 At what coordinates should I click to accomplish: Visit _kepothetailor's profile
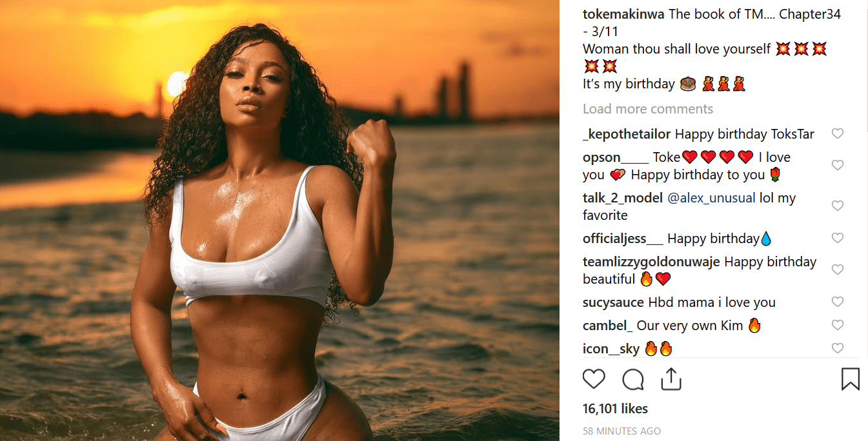(x=627, y=134)
